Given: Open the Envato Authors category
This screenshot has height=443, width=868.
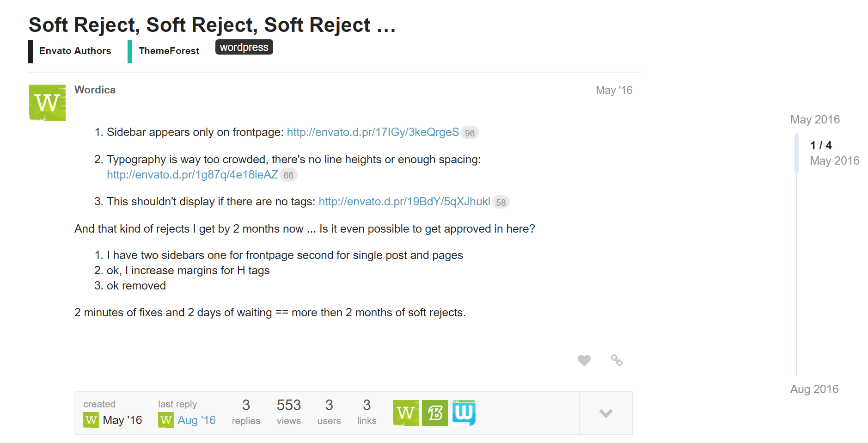Looking at the screenshot, I should click(x=74, y=51).
